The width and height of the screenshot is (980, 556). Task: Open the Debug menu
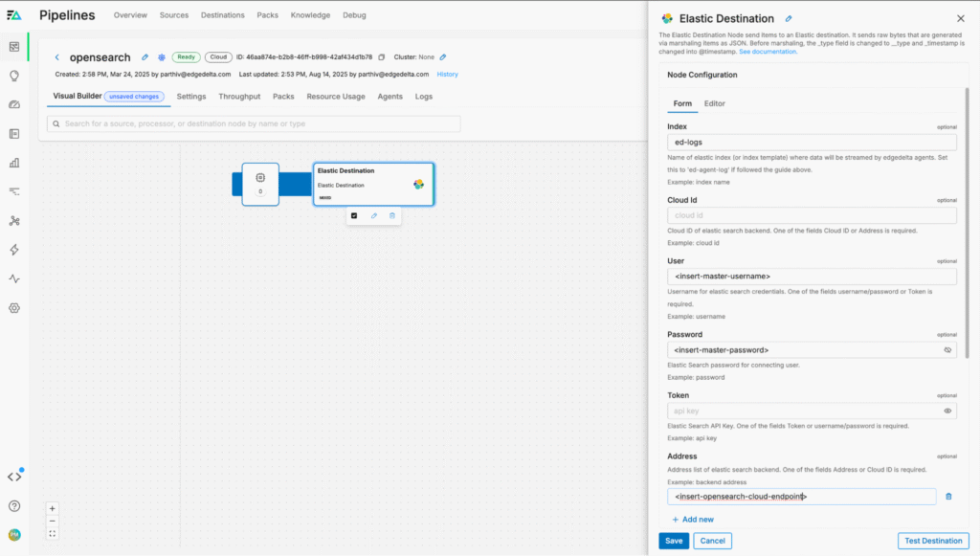pyautogui.click(x=354, y=15)
